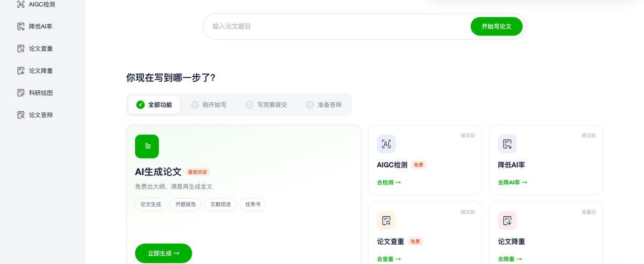Click the 免费出大纲，满意再生成全文 description
644x264 pixels.
pyautogui.click(x=174, y=187)
